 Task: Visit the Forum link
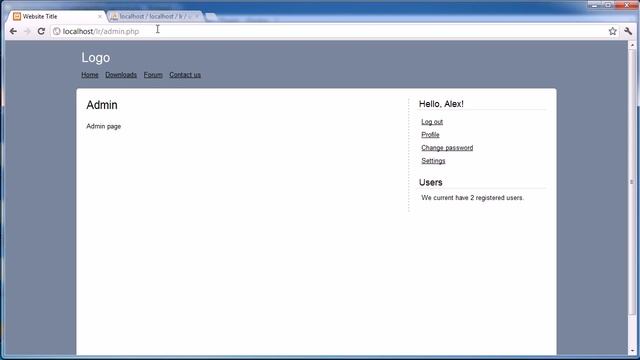[x=153, y=75]
